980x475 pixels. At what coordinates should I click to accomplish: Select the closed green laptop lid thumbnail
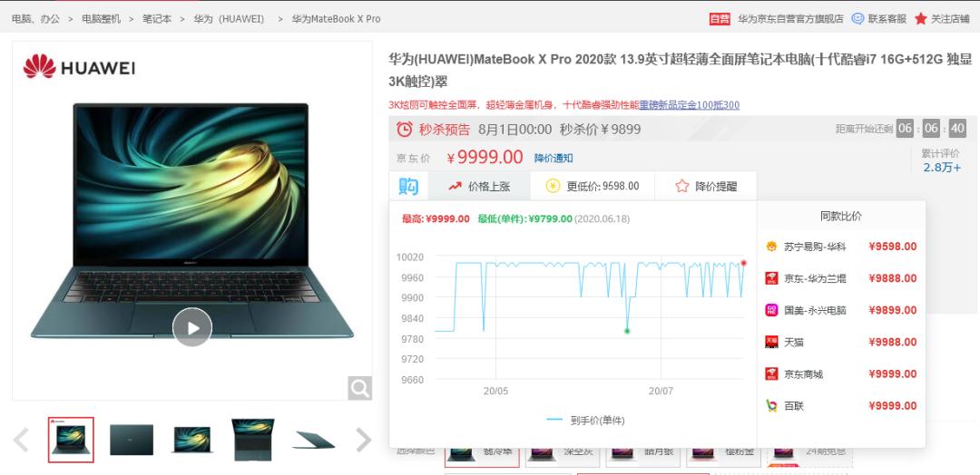tap(132, 440)
